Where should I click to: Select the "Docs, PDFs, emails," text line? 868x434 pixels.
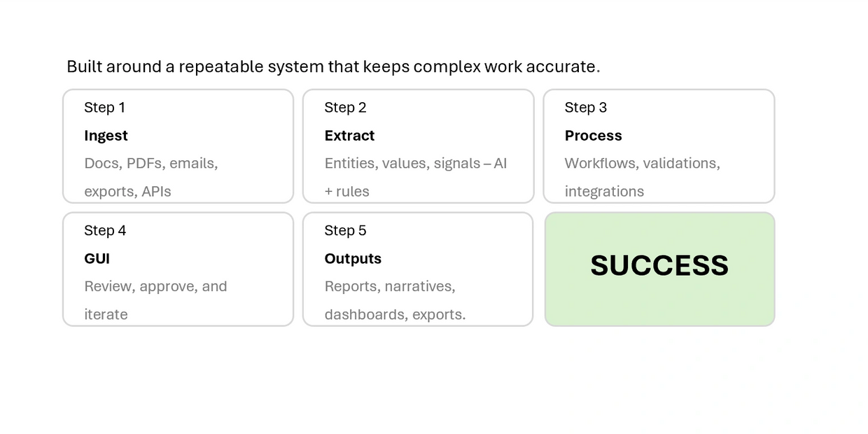pyautogui.click(x=150, y=163)
